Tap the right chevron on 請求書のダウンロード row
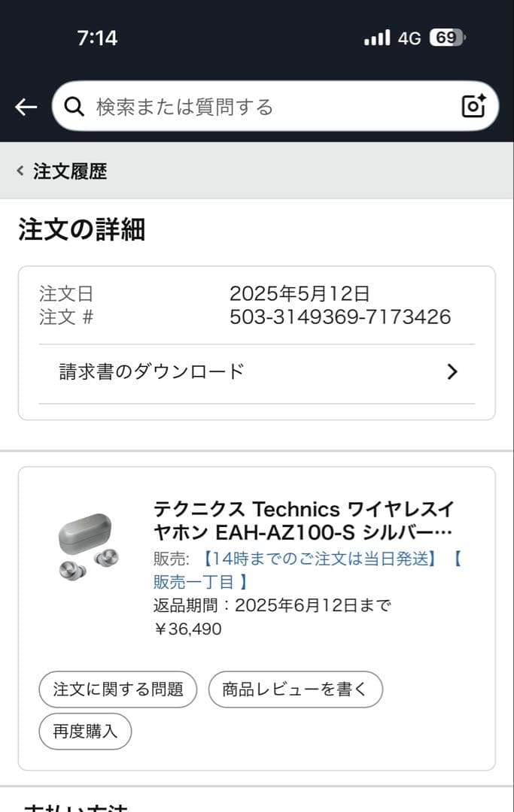This screenshot has width=514, height=812. (452, 371)
